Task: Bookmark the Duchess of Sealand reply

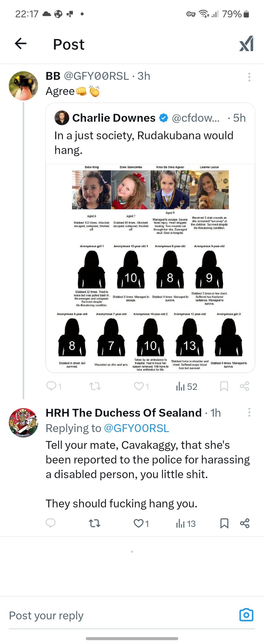Action: [224, 523]
